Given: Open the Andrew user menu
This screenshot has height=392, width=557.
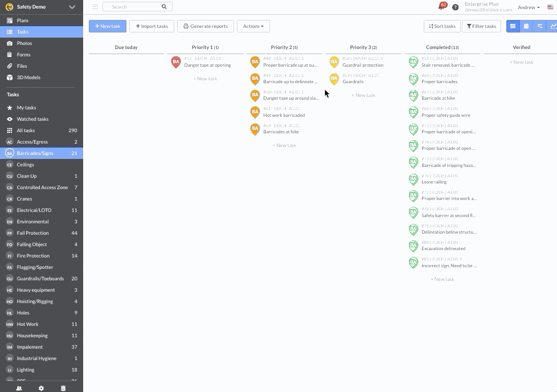Looking at the screenshot, I should (x=529, y=7).
